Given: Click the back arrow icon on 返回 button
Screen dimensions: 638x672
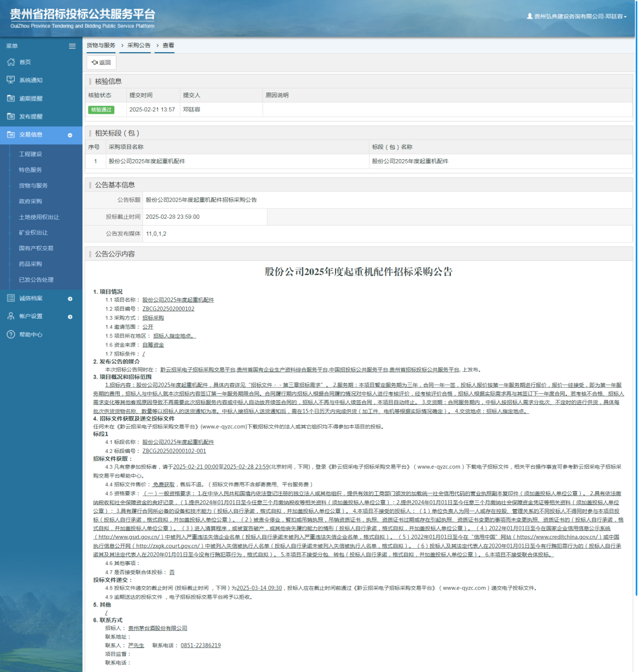Looking at the screenshot, I should pos(95,62).
